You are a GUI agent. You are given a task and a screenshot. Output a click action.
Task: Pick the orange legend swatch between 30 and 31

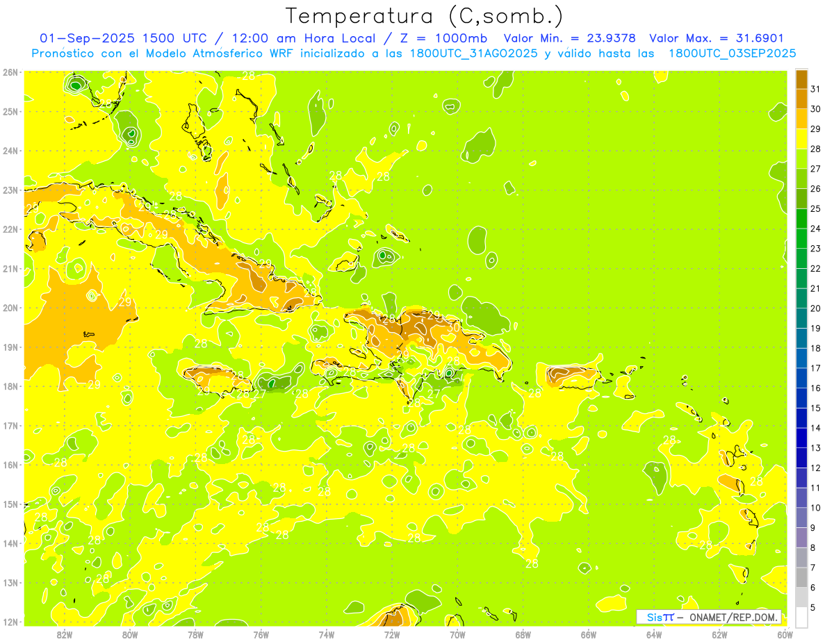pos(801,99)
